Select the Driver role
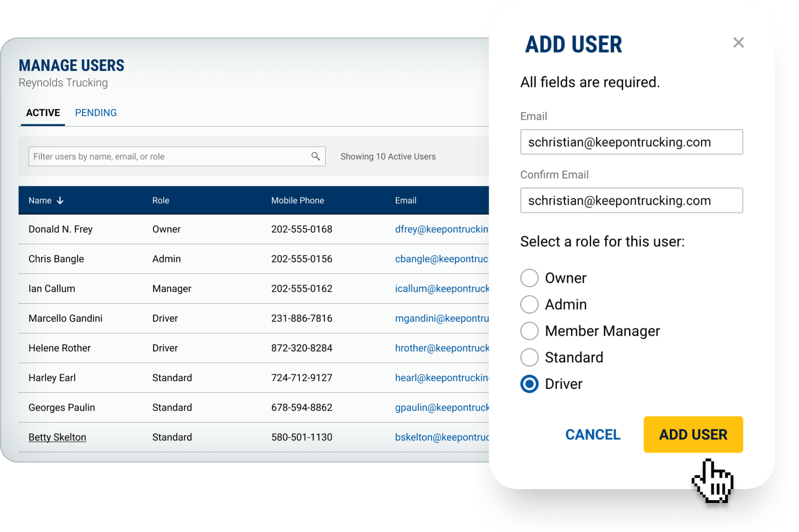The image size is (799, 532). click(529, 383)
